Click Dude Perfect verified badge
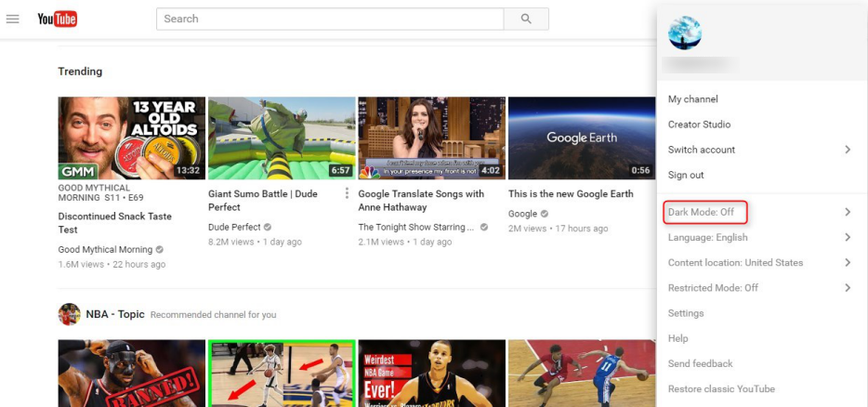The image size is (868, 407). 268,227
